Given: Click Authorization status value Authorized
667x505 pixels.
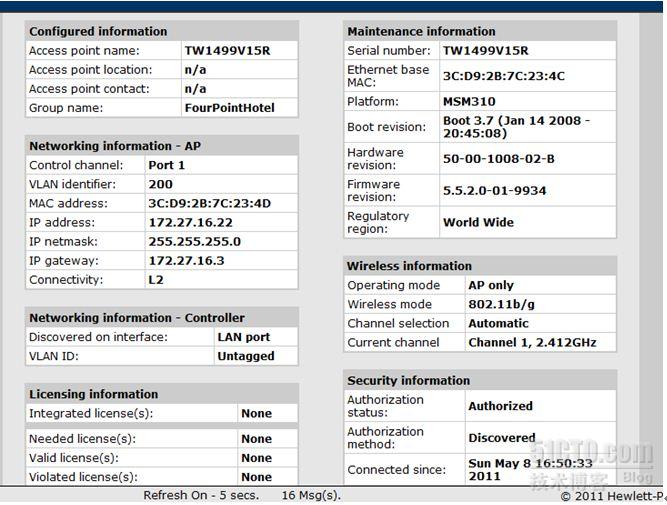Looking at the screenshot, I should click(x=500, y=406).
